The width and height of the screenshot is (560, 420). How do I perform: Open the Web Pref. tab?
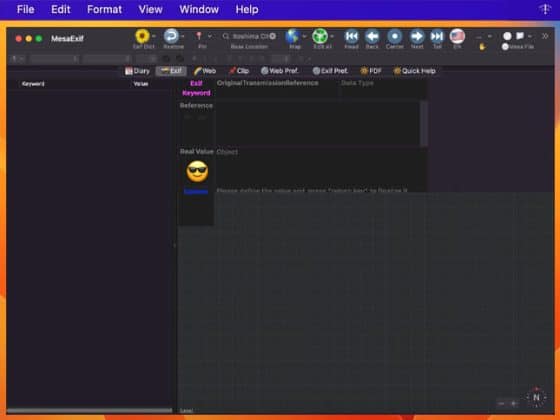coord(279,71)
